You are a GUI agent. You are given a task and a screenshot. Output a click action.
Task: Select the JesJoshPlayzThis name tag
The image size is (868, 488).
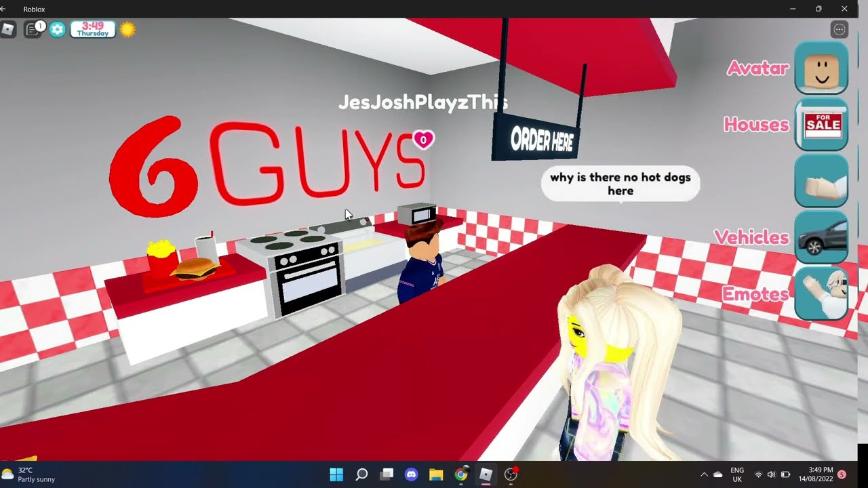pos(423,103)
